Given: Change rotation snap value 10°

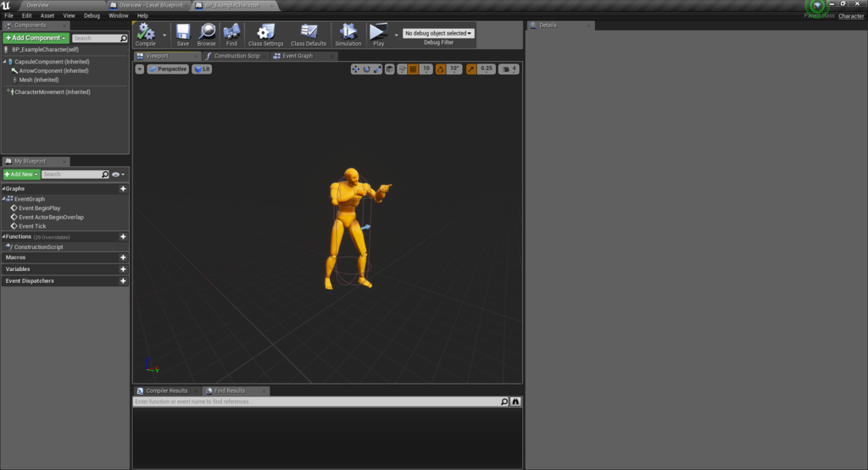Looking at the screenshot, I should pos(454,69).
